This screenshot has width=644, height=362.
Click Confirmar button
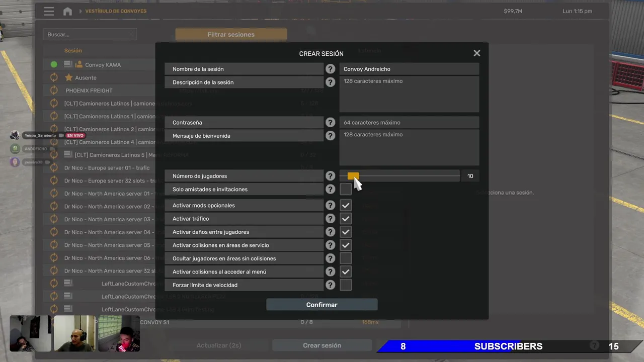[322, 305]
